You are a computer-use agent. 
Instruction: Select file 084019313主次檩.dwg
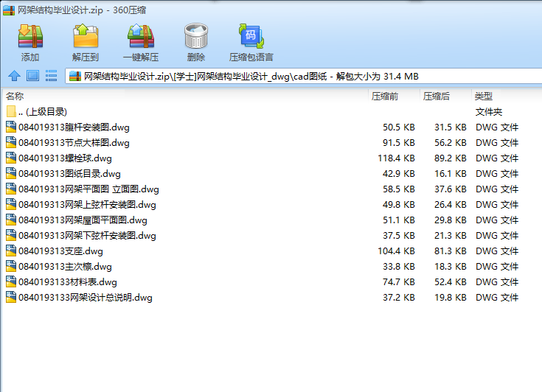tap(272, 266)
